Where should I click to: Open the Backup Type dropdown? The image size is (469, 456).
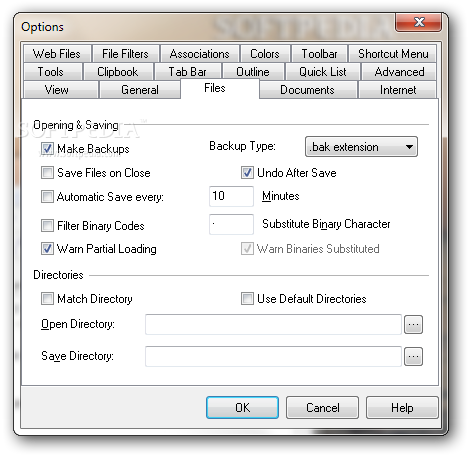[x=361, y=147]
